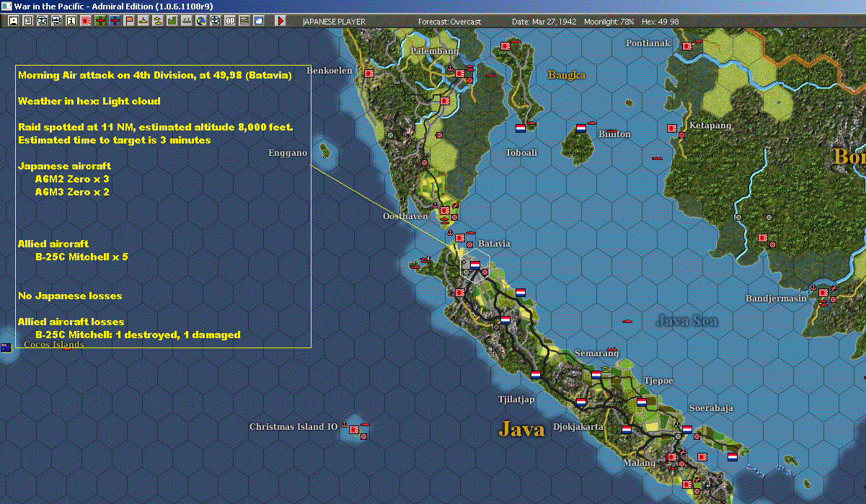Select the Dutch flag at Batavia hex
The height and width of the screenshot is (504, 866).
pyautogui.click(x=475, y=265)
